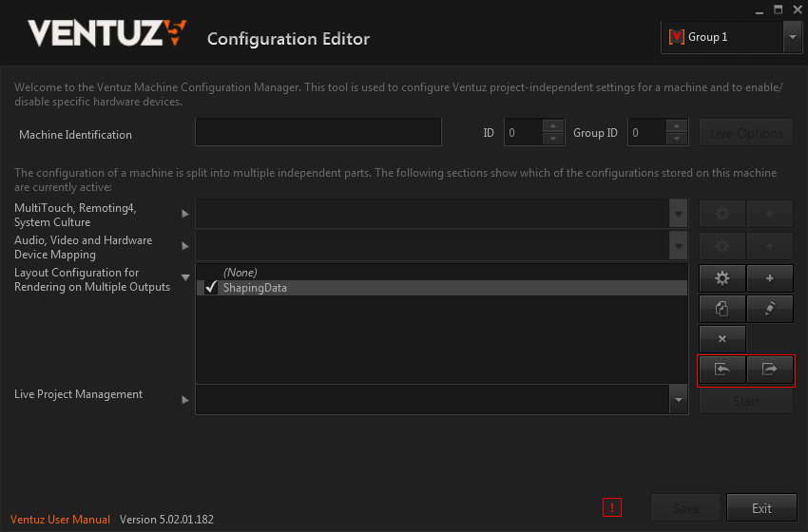Decrease the Group ID value
This screenshot has width=808, height=532.
(x=677, y=140)
